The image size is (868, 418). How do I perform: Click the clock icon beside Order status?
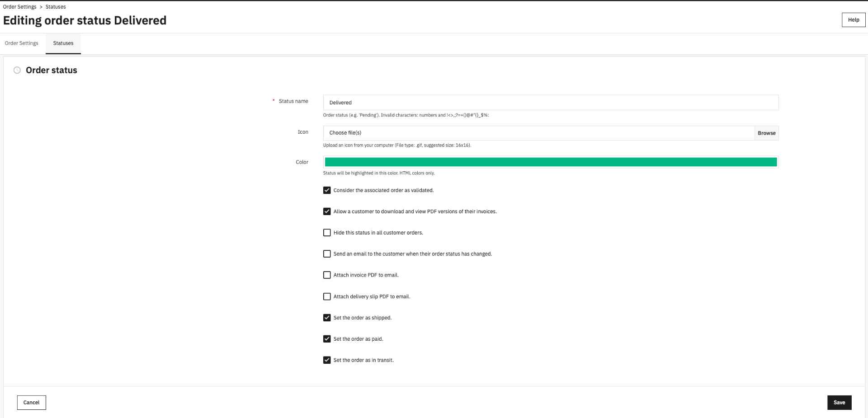point(17,70)
